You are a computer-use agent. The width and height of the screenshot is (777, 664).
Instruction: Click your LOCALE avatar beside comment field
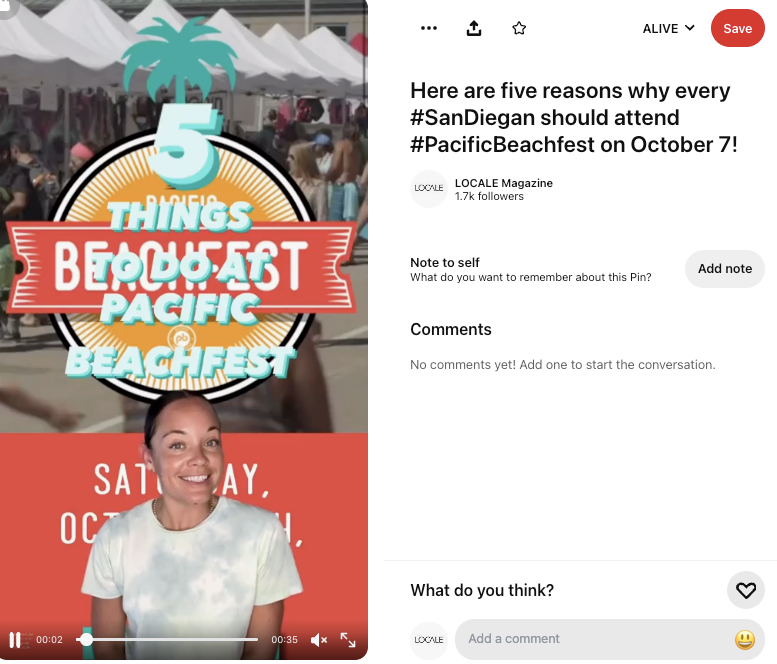point(429,640)
